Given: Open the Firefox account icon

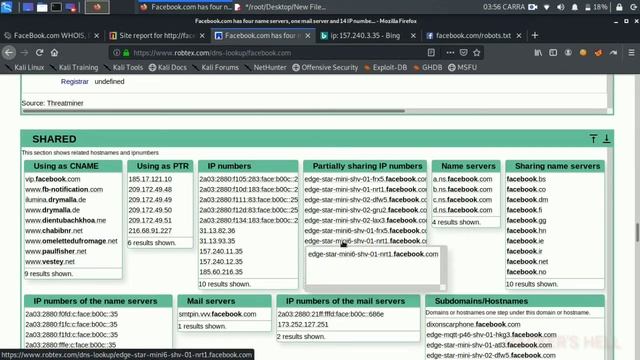Looking at the screenshot, I should tap(568, 53).
